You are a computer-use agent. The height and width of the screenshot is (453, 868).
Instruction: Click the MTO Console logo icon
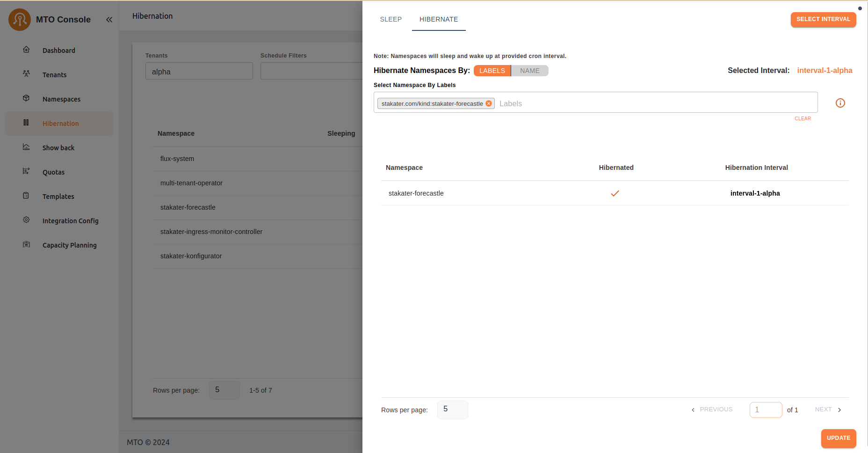pos(20,20)
